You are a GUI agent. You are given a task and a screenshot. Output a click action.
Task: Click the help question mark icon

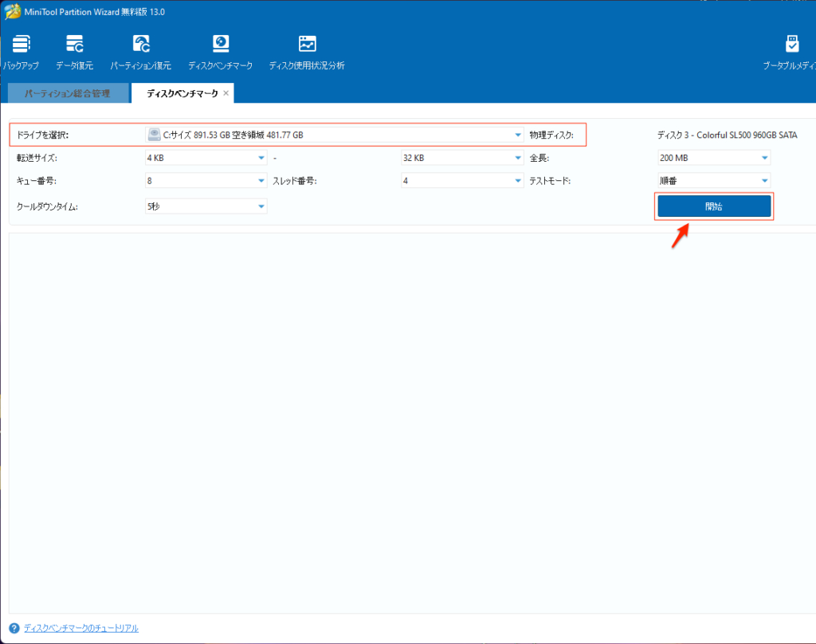14,628
